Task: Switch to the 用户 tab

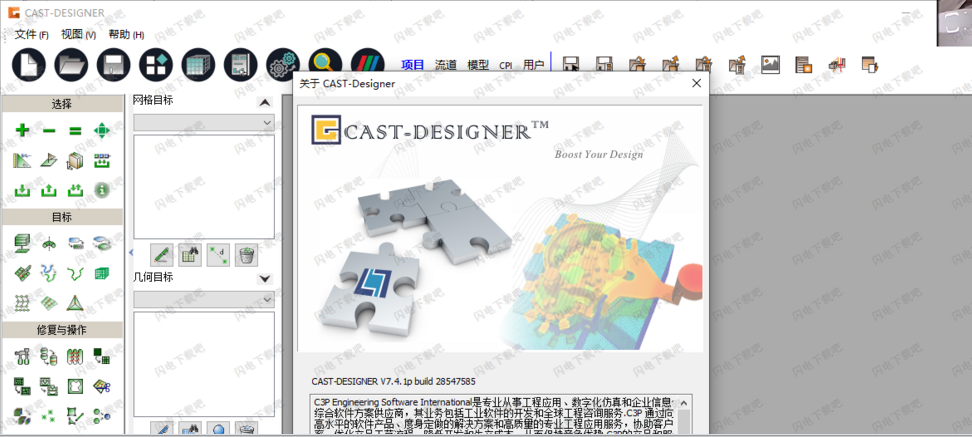Action: (x=533, y=64)
